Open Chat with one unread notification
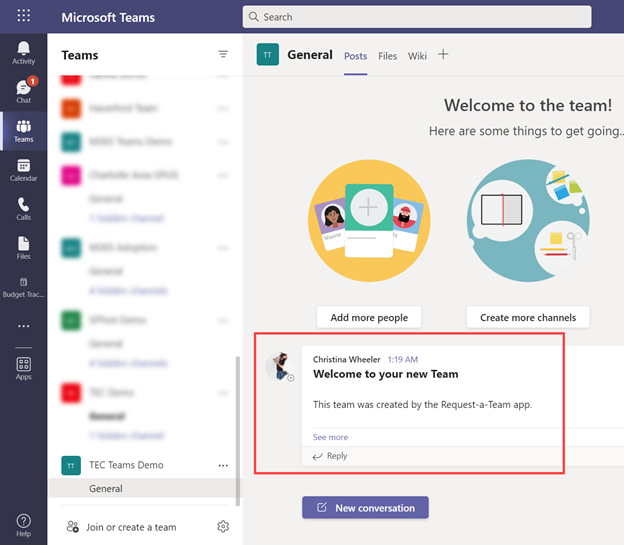Screen dimensions: 624x545 [x=23, y=91]
